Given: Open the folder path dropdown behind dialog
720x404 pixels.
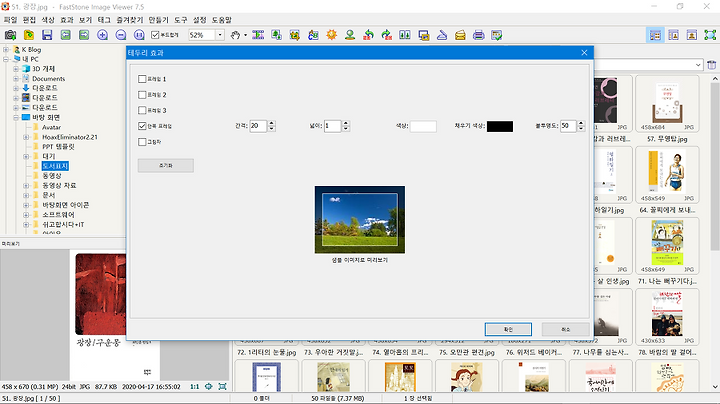Looking at the screenshot, I should (x=698, y=65).
